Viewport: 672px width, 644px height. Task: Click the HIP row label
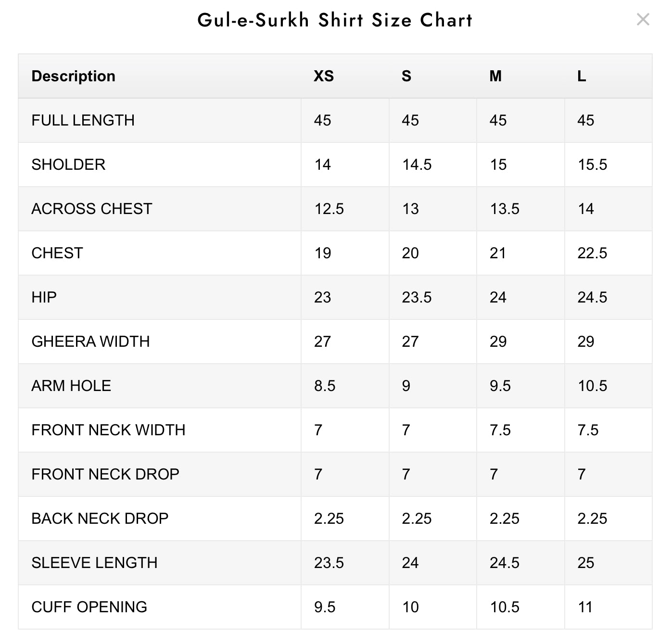[44, 297]
